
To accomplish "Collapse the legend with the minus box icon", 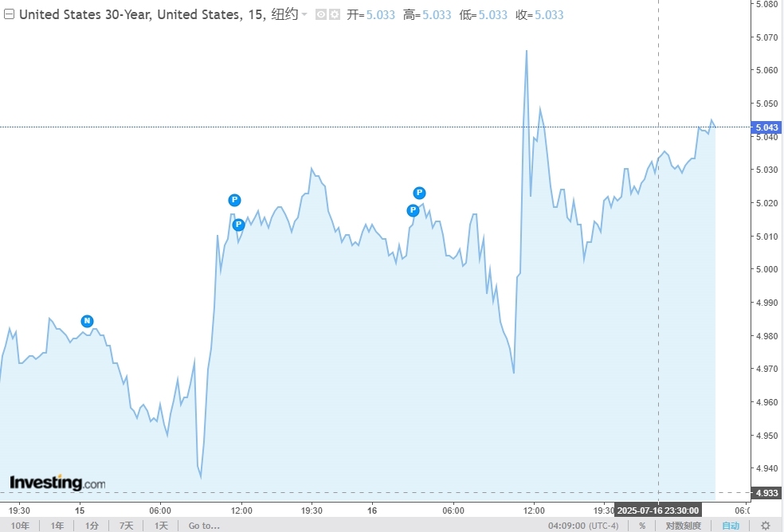I will coord(9,15).
